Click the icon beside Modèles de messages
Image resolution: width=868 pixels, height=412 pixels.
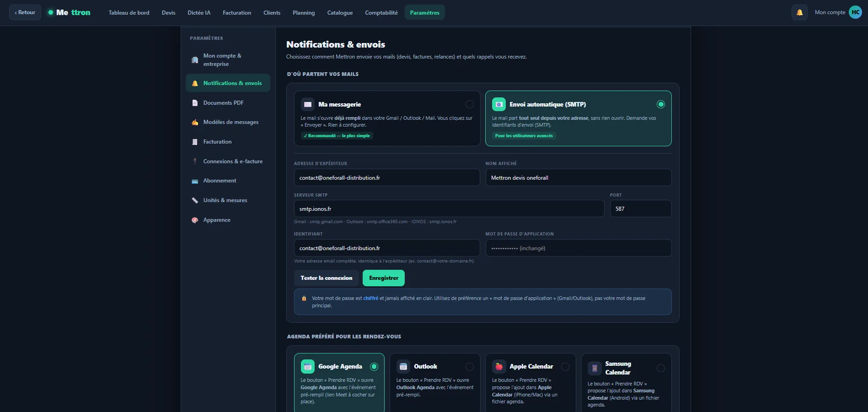tap(195, 122)
